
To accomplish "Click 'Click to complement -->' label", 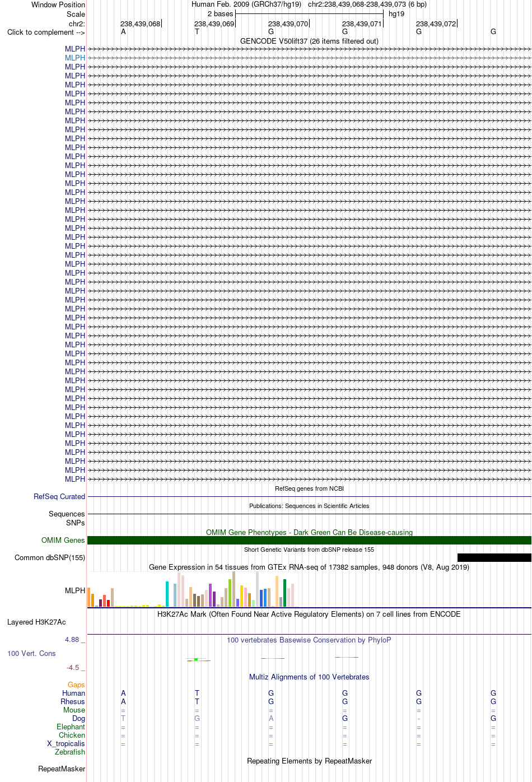I will tap(46, 32).
